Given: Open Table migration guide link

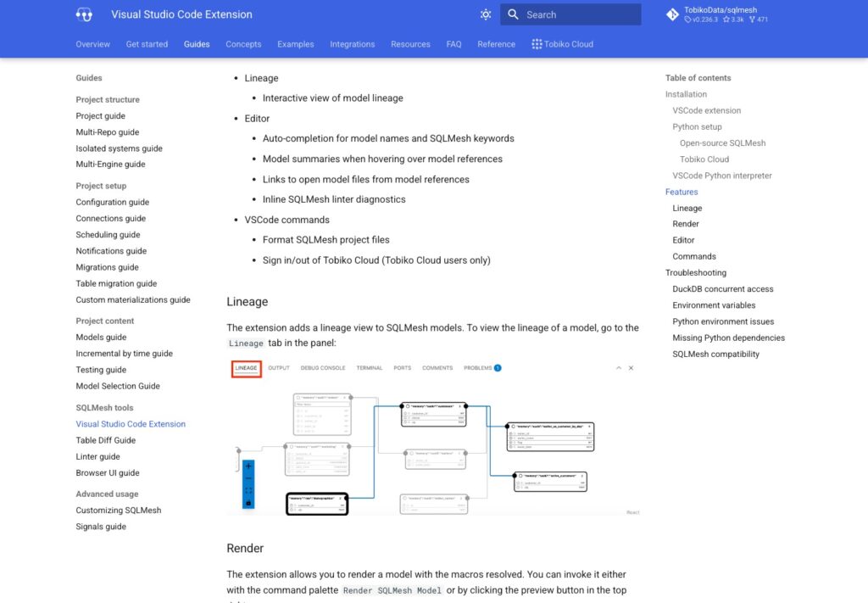Looking at the screenshot, I should click(116, 283).
